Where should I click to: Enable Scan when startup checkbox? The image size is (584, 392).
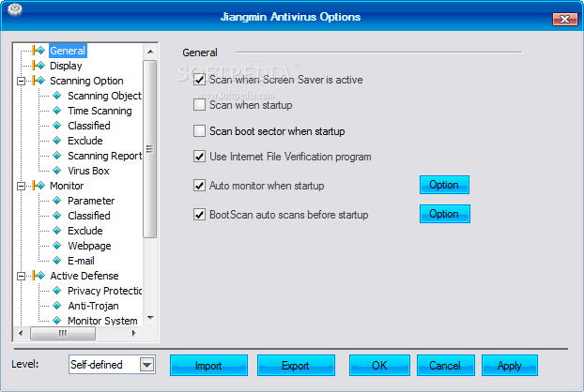[199, 105]
